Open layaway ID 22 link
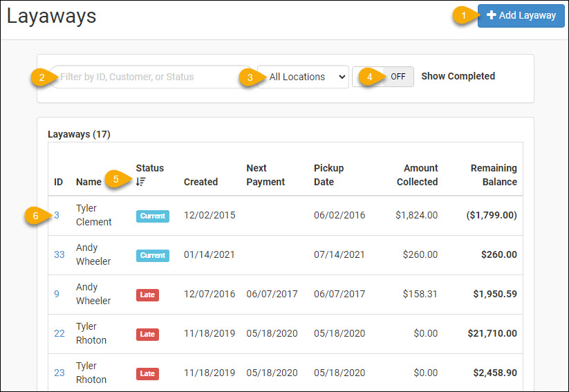 59,333
